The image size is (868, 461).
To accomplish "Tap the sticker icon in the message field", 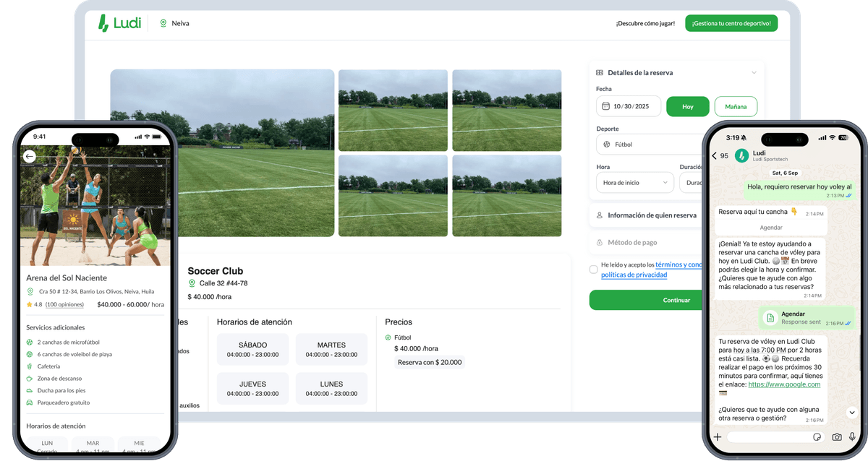I will tap(817, 436).
